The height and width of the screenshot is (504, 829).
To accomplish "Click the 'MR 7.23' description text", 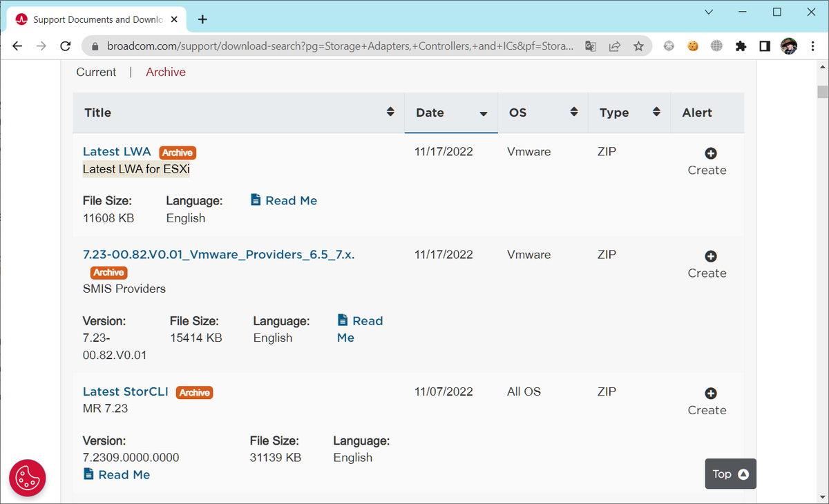I will tap(105, 408).
